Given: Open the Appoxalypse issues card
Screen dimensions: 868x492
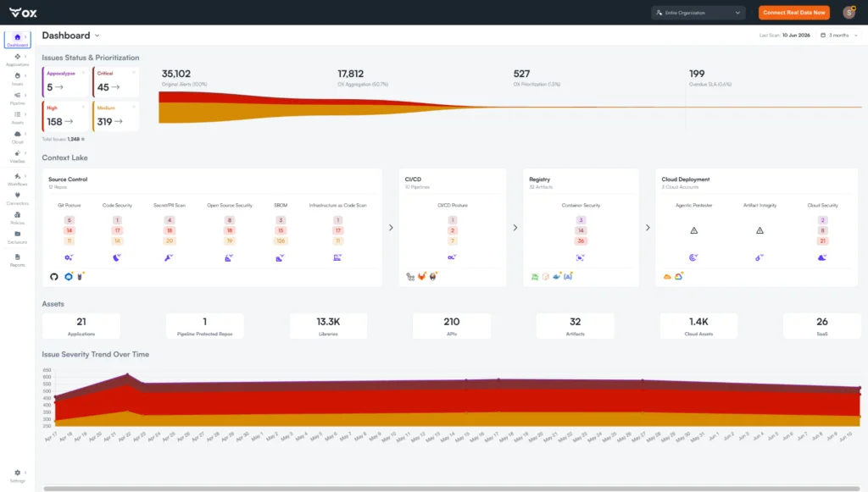Looking at the screenshot, I should point(64,82).
